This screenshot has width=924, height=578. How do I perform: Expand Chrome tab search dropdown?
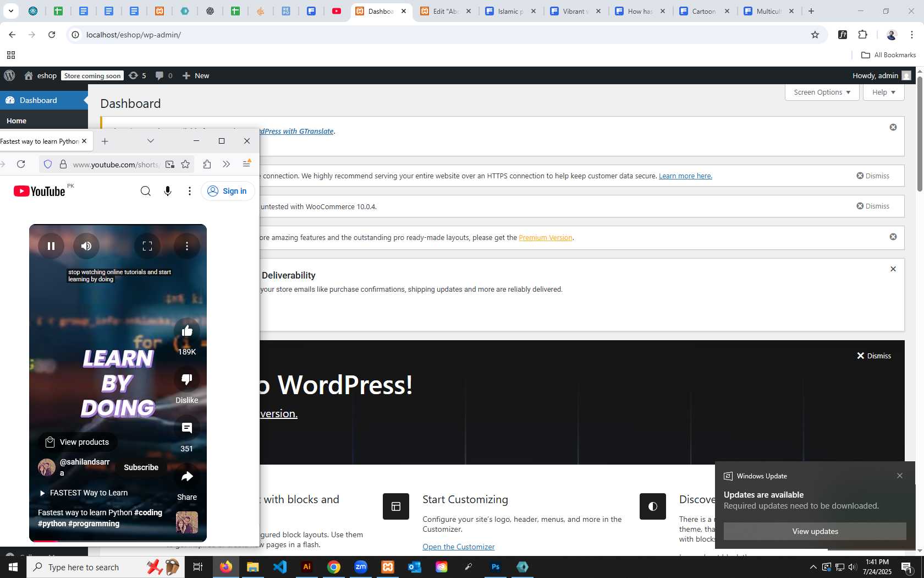pyautogui.click(x=11, y=11)
